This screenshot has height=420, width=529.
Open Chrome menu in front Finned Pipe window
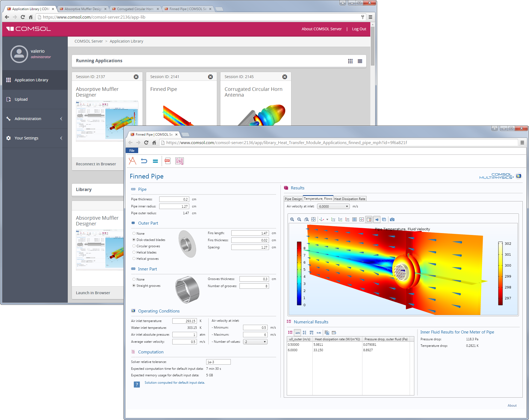point(522,142)
